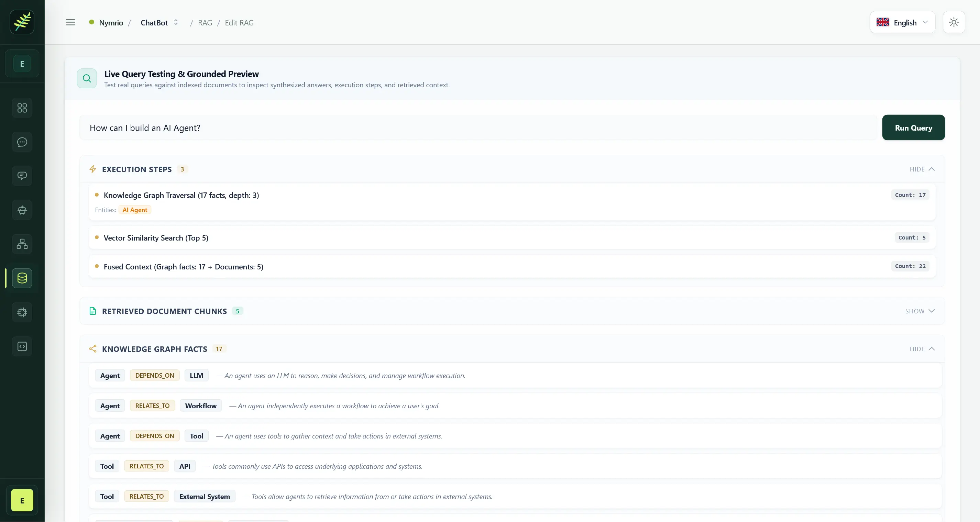980x522 pixels.
Task: Click DEPENDS_ON tag in Agent–Tool row
Action: pyautogui.click(x=154, y=436)
